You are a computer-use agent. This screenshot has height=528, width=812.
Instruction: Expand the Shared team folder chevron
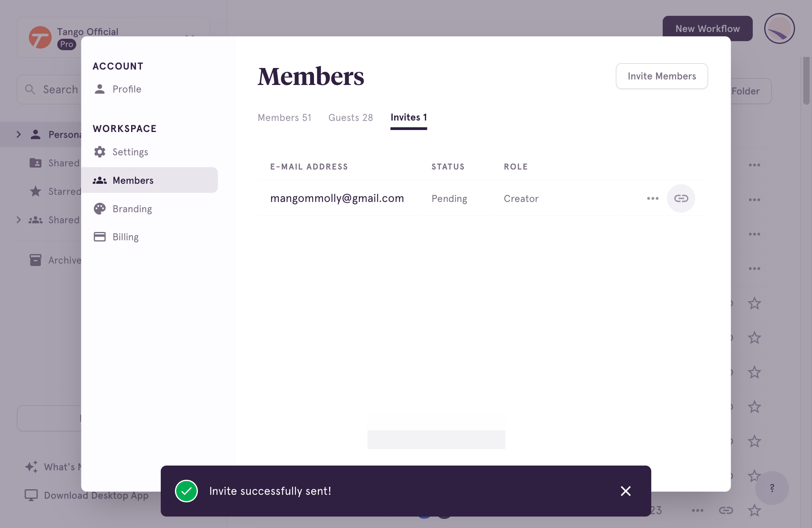point(19,220)
